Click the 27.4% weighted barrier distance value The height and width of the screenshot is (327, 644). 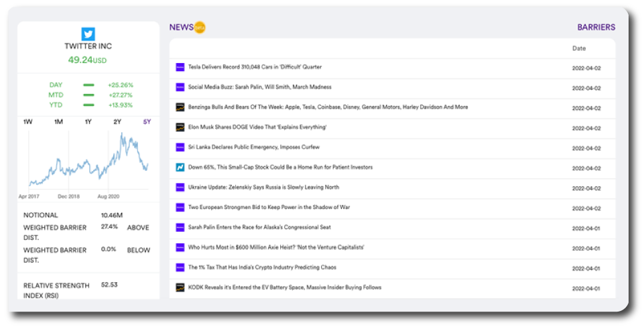pos(109,226)
